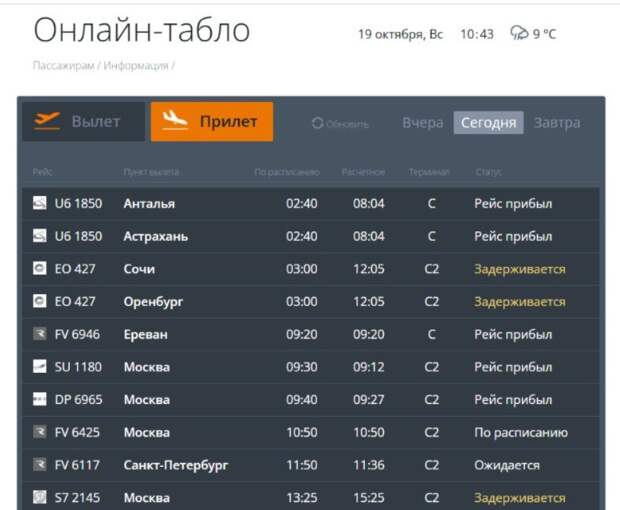Click the airline icon for FV 6117

pos(40,465)
